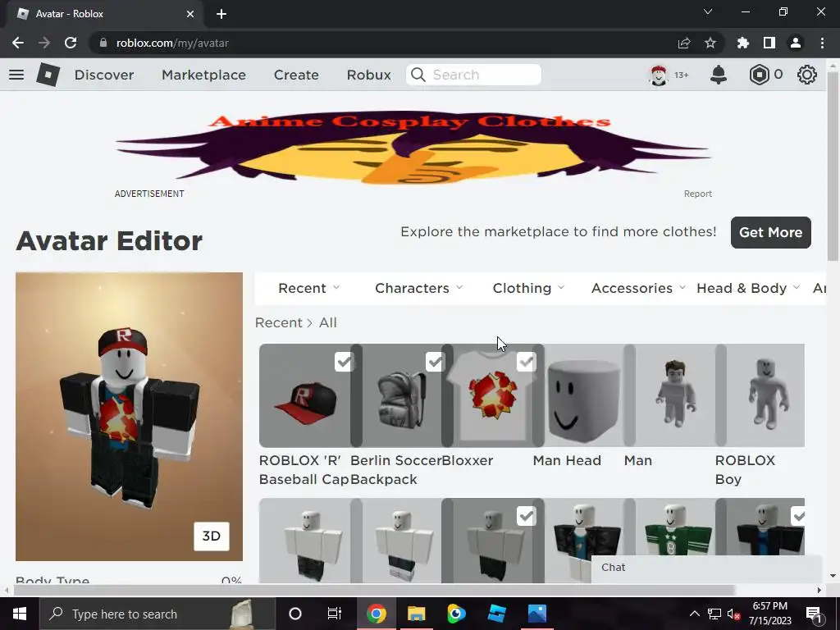Image resolution: width=840 pixels, height=630 pixels.
Task: View site information lock icon
Action: (x=103, y=43)
